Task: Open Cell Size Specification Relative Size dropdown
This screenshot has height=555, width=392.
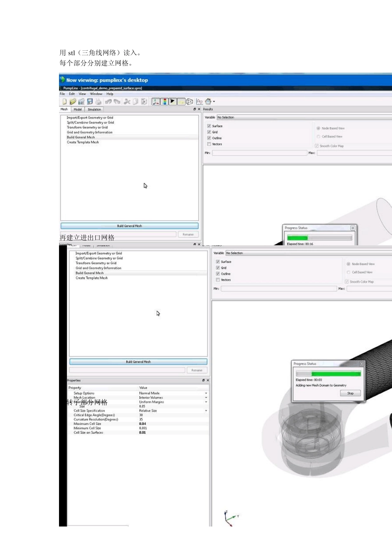Action: pos(206,411)
